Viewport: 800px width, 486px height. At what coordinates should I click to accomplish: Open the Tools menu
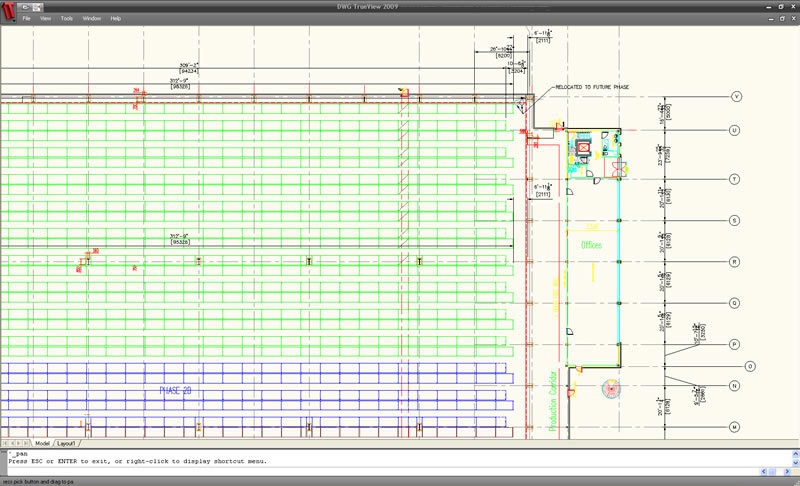click(x=66, y=19)
